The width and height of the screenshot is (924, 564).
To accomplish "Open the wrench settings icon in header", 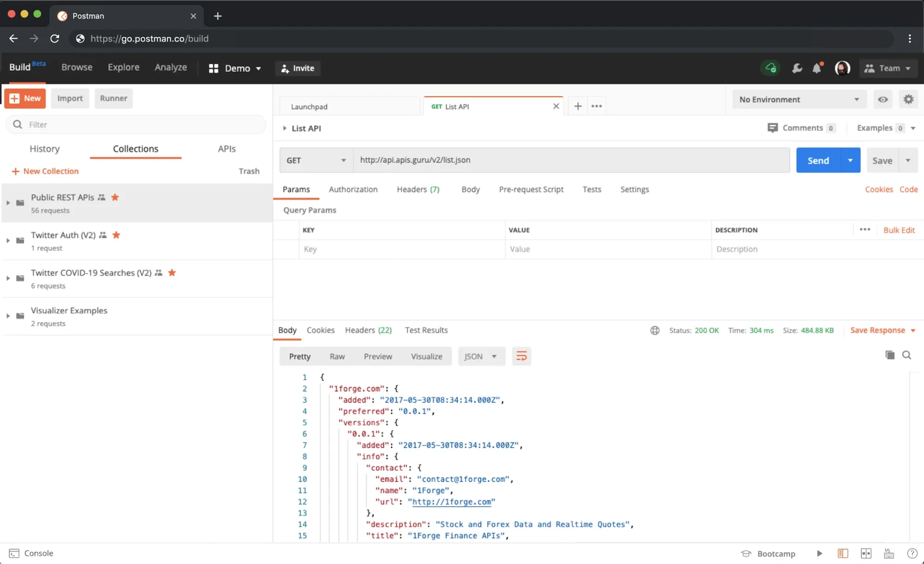I will click(797, 68).
